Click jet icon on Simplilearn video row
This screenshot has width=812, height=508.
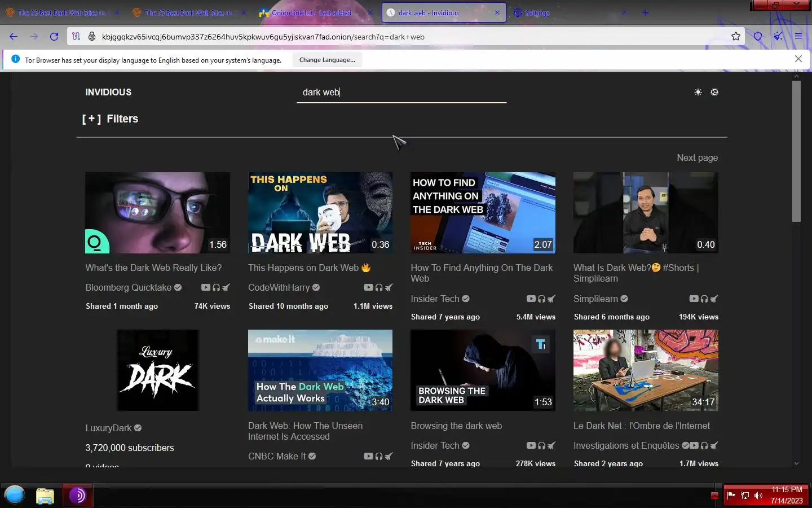pyautogui.click(x=714, y=299)
